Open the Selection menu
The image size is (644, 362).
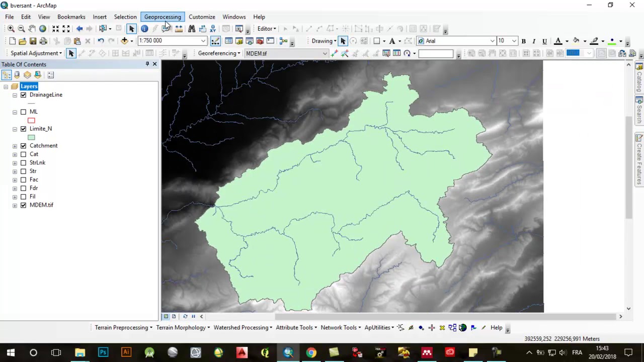click(125, 17)
